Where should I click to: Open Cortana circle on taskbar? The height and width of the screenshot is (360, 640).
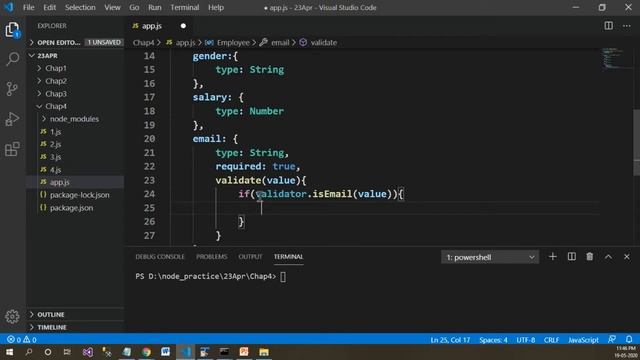coord(48,352)
